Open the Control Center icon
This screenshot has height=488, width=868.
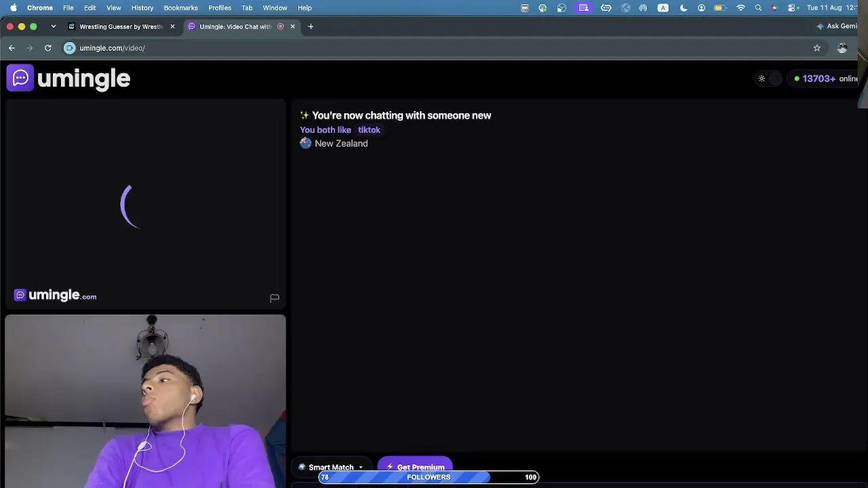(792, 7)
